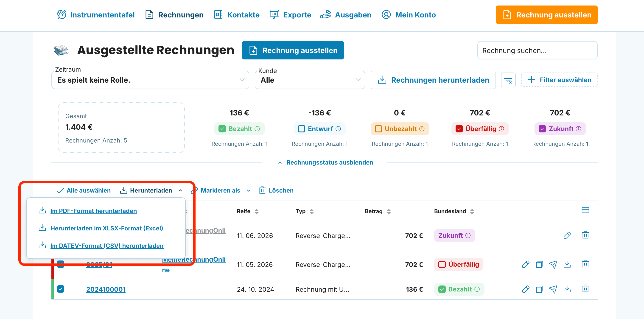Open table column settings icon
The width and height of the screenshot is (644, 319).
coord(585,210)
